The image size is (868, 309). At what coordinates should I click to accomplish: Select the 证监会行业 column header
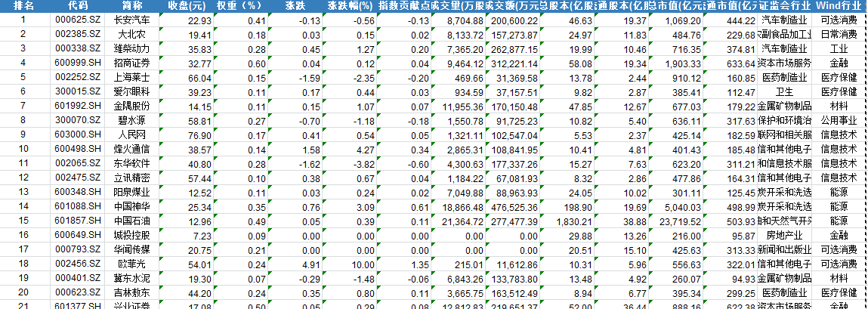click(784, 6)
